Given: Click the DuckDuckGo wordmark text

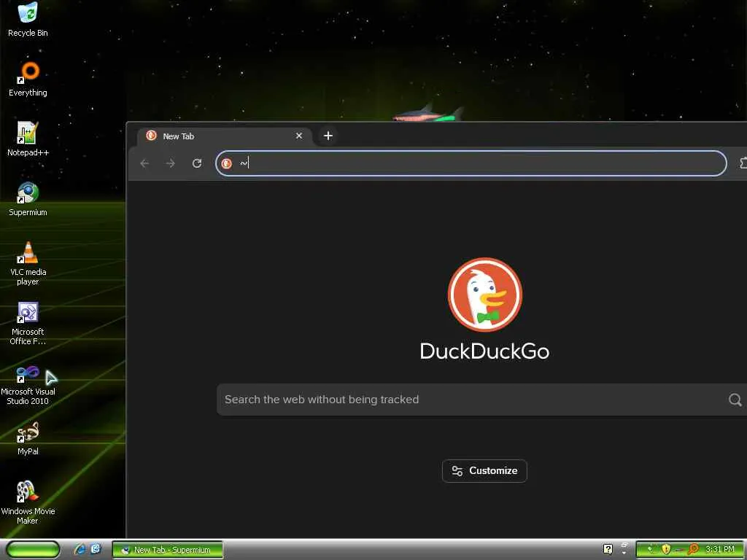Looking at the screenshot, I should (x=484, y=351).
